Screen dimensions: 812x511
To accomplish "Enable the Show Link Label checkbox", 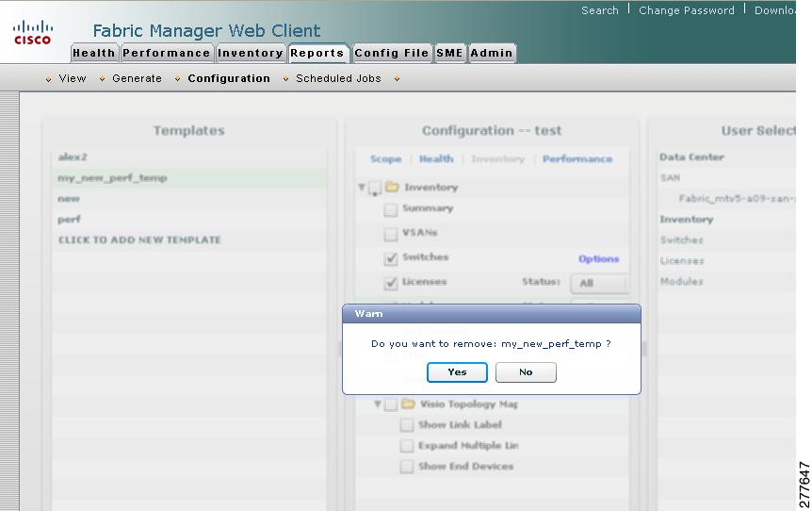I will tap(407, 425).
